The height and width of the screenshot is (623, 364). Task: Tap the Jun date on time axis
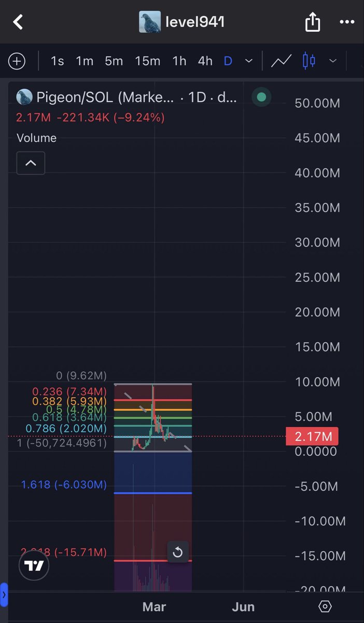click(x=243, y=606)
